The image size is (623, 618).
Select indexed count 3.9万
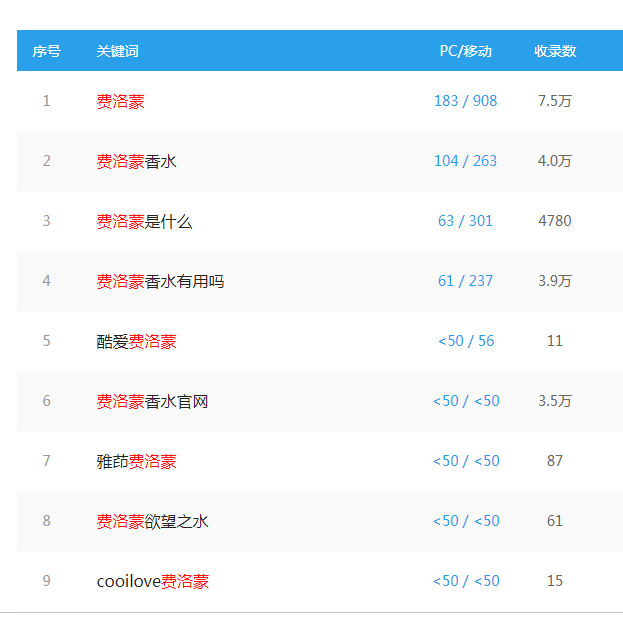(555, 281)
